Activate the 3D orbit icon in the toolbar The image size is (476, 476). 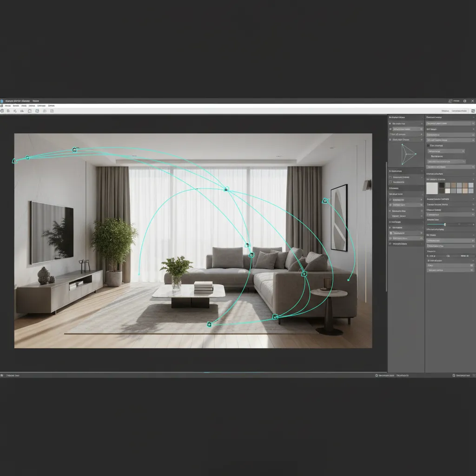tap(45, 111)
